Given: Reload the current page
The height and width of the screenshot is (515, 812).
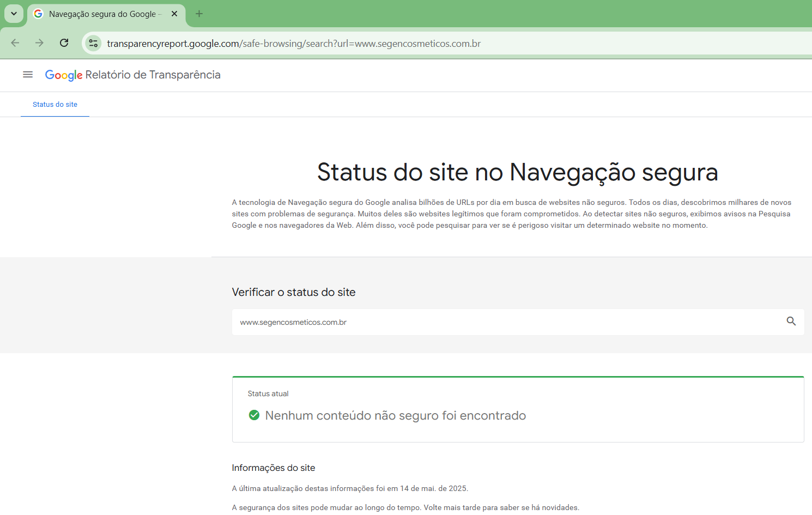Looking at the screenshot, I should tap(64, 43).
